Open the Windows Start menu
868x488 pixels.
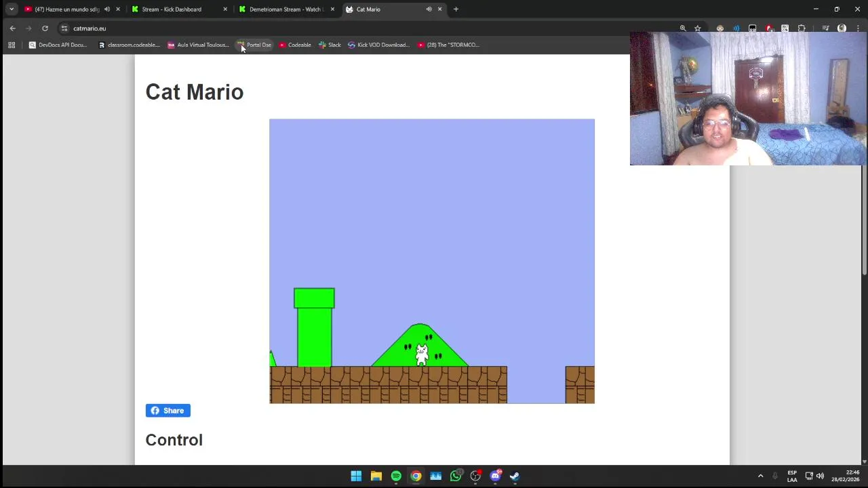[x=356, y=476]
